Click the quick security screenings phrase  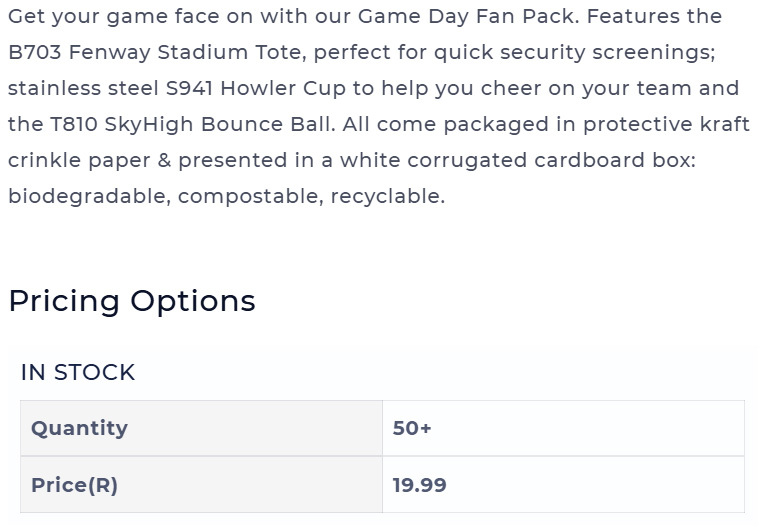[x=574, y=52]
